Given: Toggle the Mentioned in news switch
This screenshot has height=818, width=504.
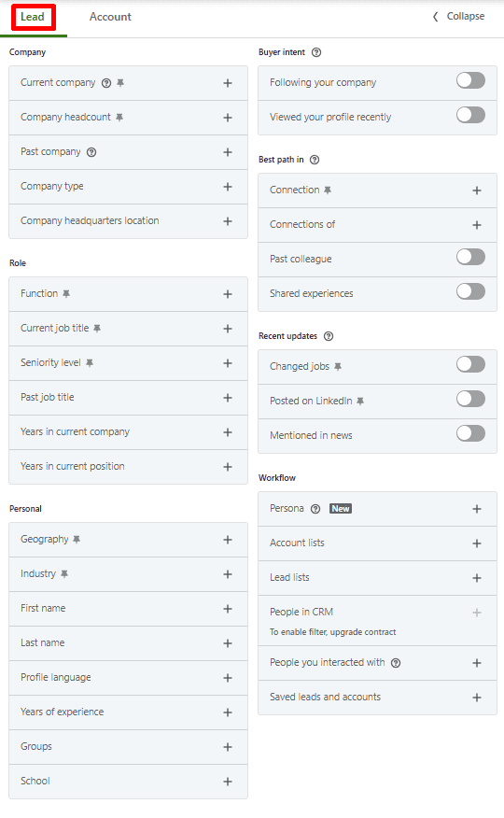Looking at the screenshot, I should click(x=470, y=433).
